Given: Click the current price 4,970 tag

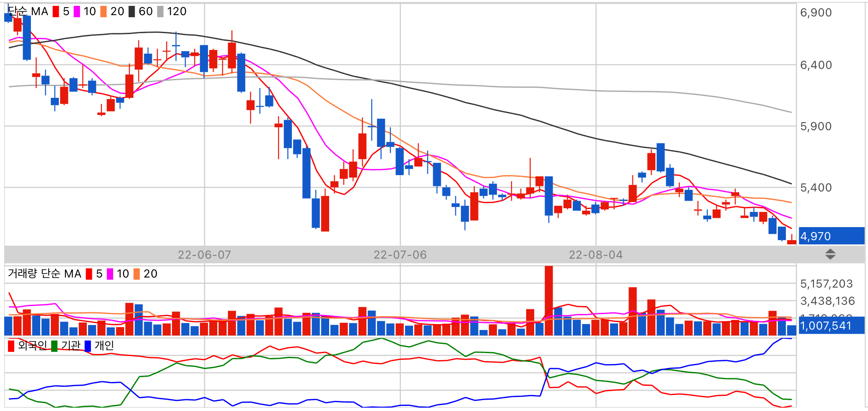Looking at the screenshot, I should [832, 236].
